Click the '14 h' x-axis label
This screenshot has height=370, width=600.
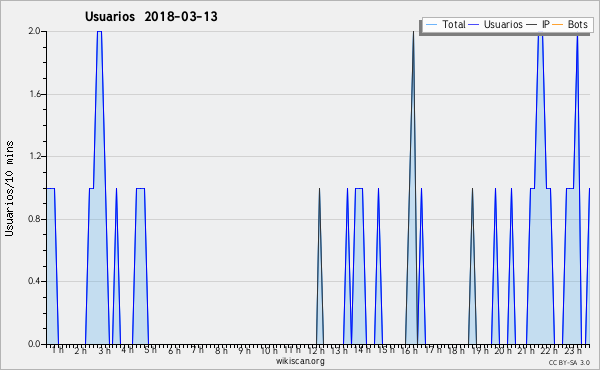click(362, 350)
